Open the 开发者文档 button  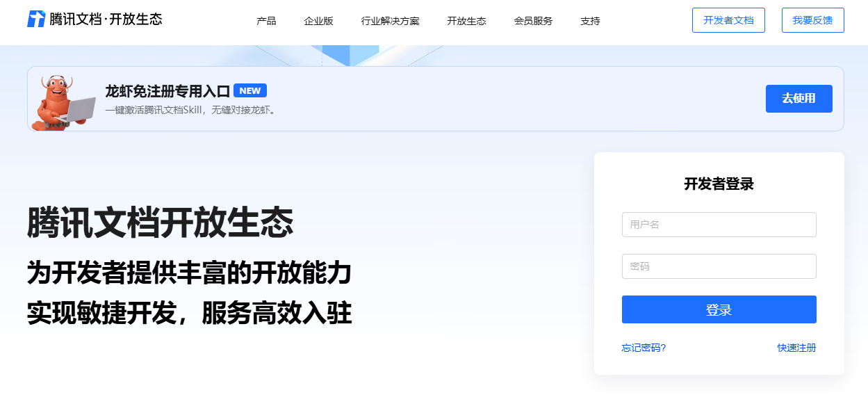pos(728,20)
